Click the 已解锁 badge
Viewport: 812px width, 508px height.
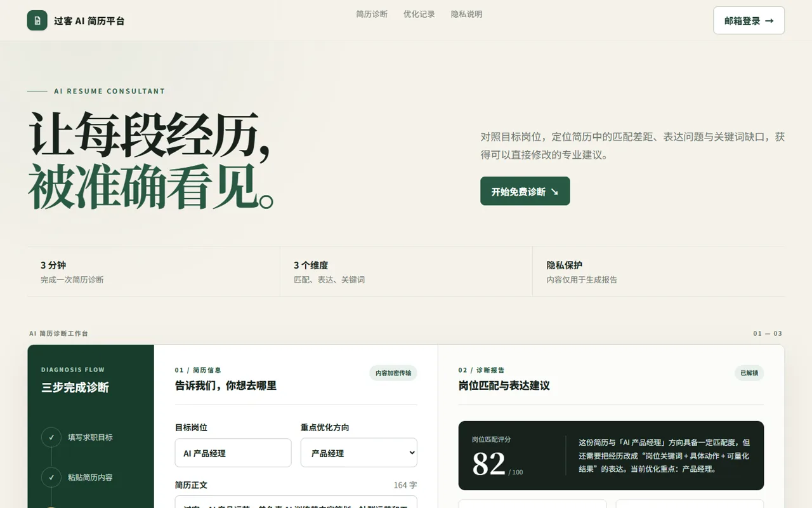click(749, 373)
